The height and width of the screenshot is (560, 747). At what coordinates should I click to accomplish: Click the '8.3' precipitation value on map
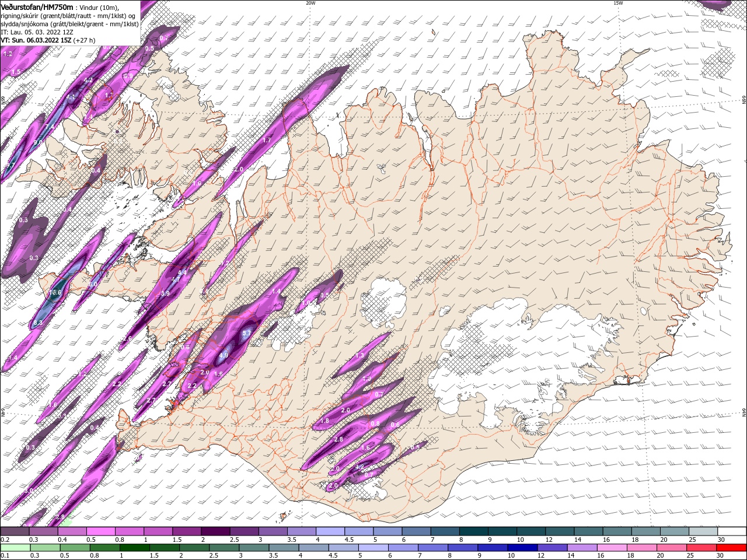coord(39,323)
